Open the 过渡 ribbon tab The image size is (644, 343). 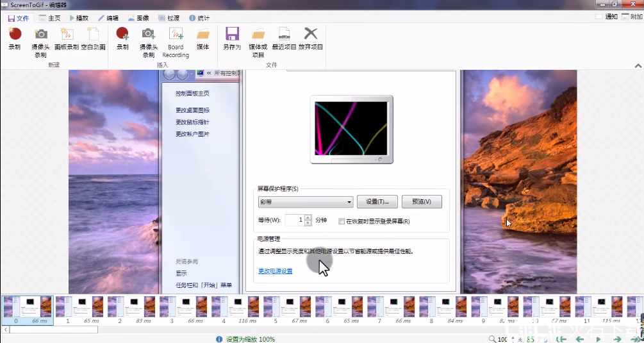tap(169, 18)
